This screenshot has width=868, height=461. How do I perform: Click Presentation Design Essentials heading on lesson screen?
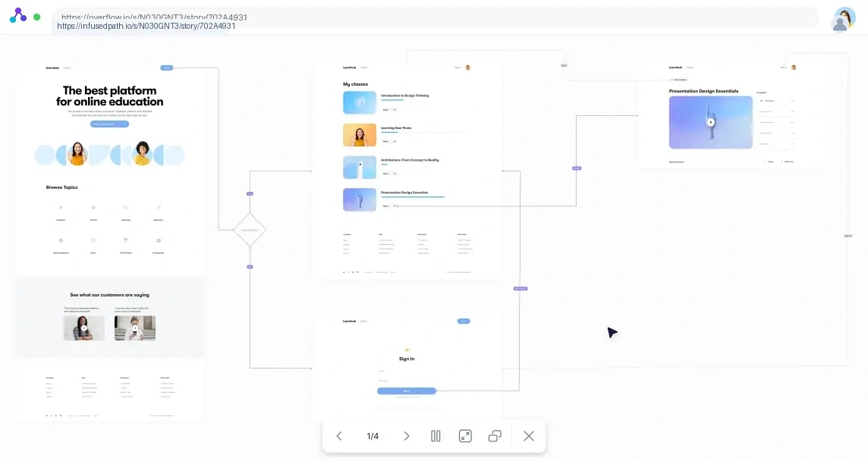click(703, 91)
